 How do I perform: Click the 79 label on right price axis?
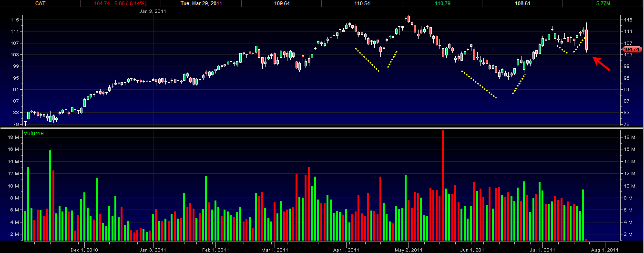(x=627, y=124)
